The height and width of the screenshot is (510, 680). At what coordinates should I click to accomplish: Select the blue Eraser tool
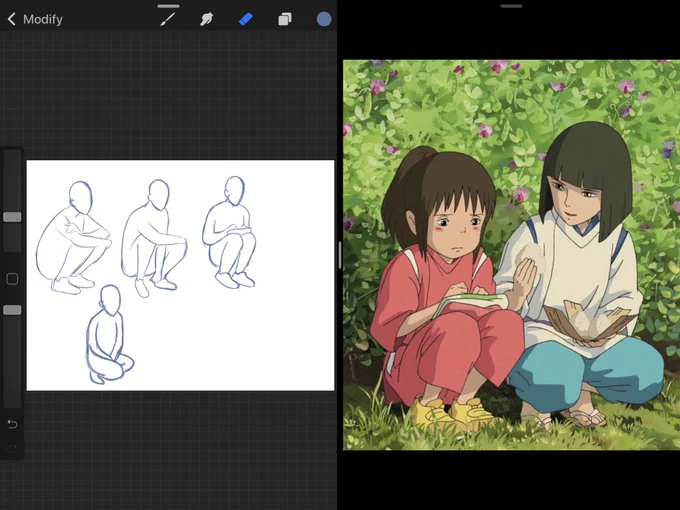246,19
